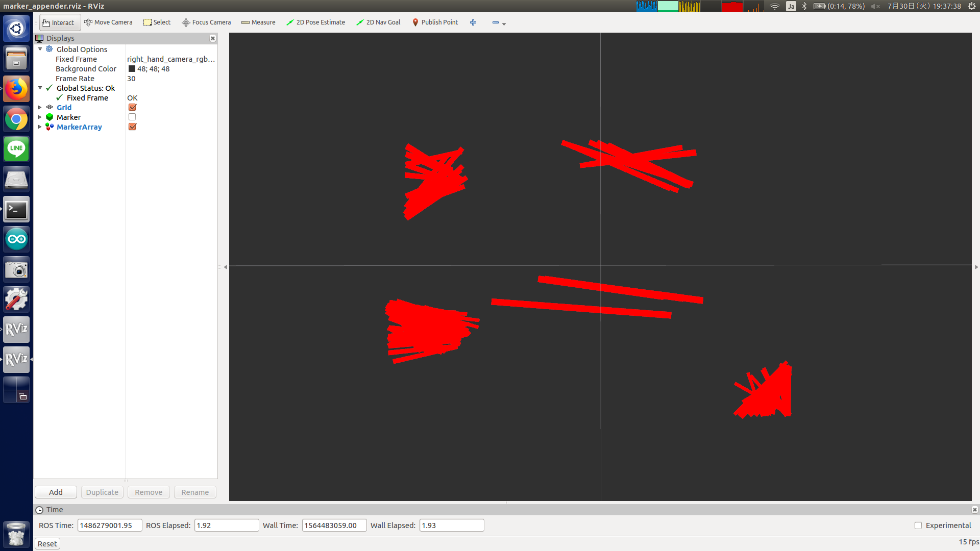Expand the Grid display node
Image resolution: width=980 pixels, height=551 pixels.
tap(40, 107)
